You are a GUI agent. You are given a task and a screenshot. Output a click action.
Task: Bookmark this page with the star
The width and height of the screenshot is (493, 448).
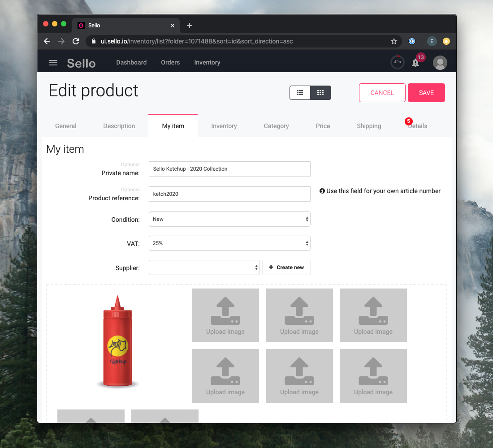click(x=394, y=41)
